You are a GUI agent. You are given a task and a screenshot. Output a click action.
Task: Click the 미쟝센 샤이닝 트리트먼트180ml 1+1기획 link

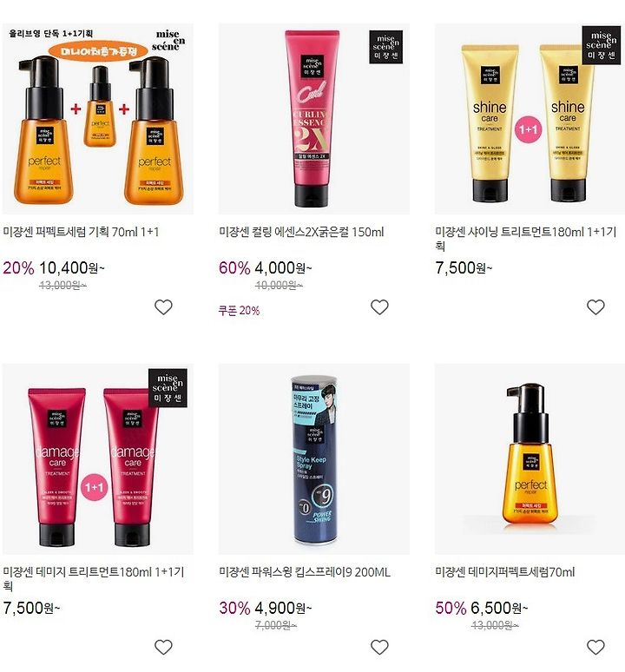tap(526, 239)
